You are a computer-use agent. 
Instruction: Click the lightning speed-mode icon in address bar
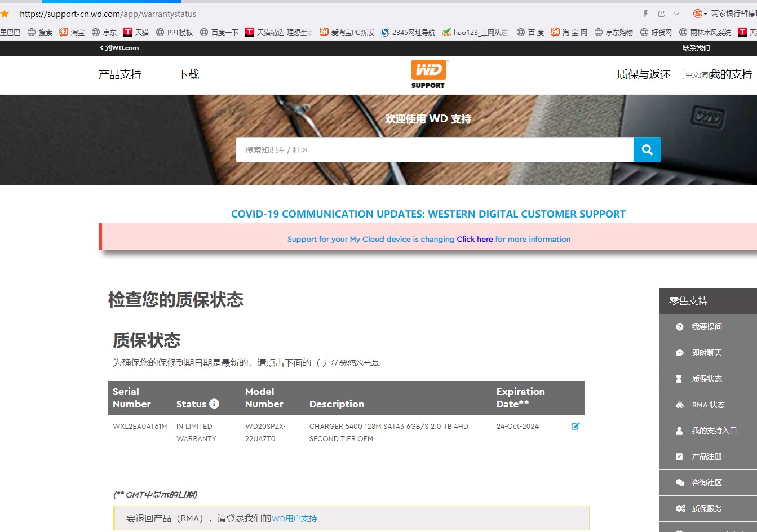645,14
